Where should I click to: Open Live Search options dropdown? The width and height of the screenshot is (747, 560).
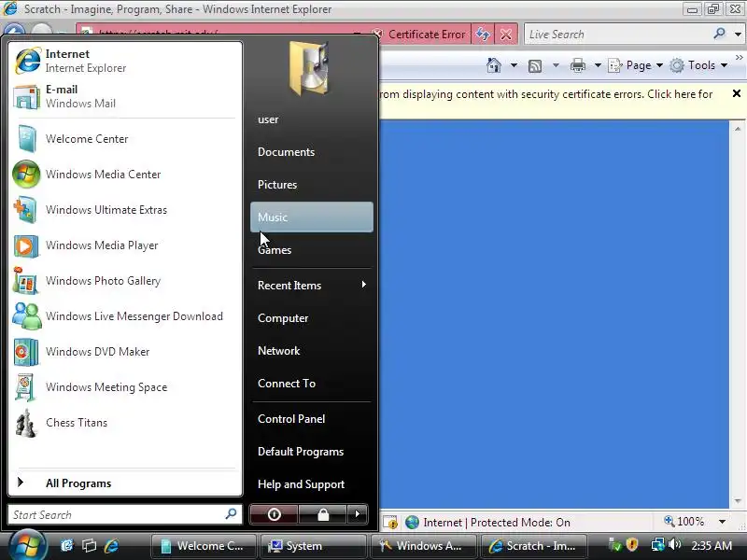click(738, 35)
